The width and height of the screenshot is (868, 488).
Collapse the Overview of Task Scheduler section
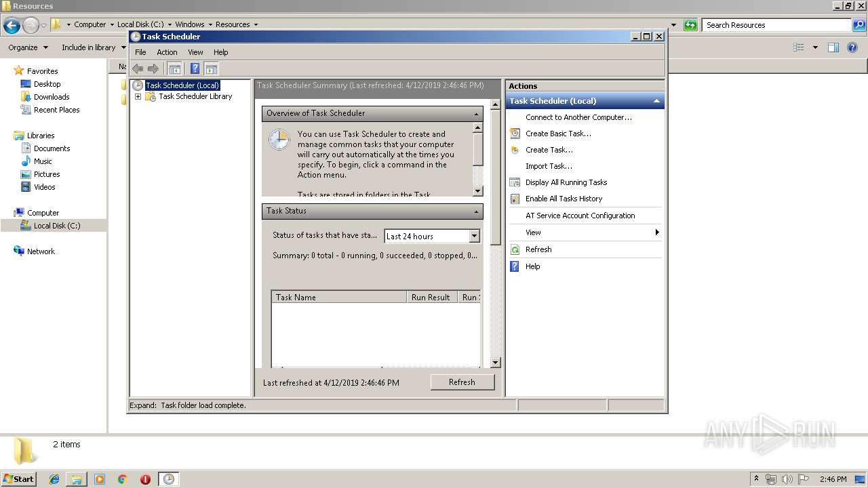click(x=476, y=114)
